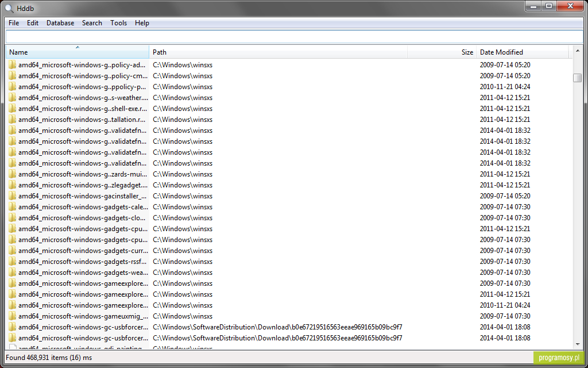This screenshot has width=588, height=368.
Task: Focus the search query input field
Action: (295, 37)
